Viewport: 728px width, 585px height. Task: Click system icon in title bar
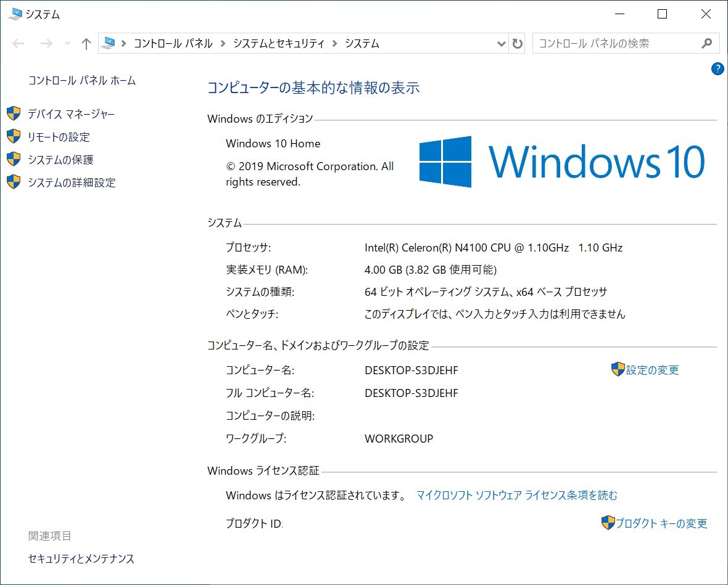click(x=15, y=14)
